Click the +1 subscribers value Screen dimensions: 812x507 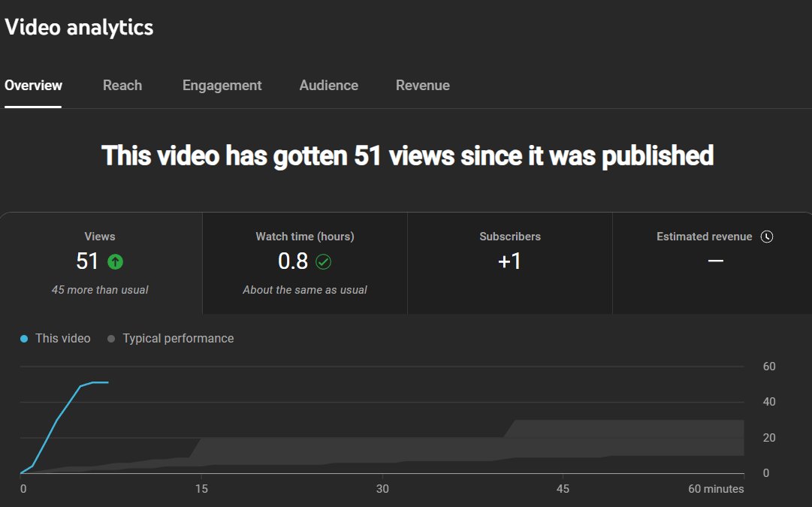pyautogui.click(x=509, y=261)
